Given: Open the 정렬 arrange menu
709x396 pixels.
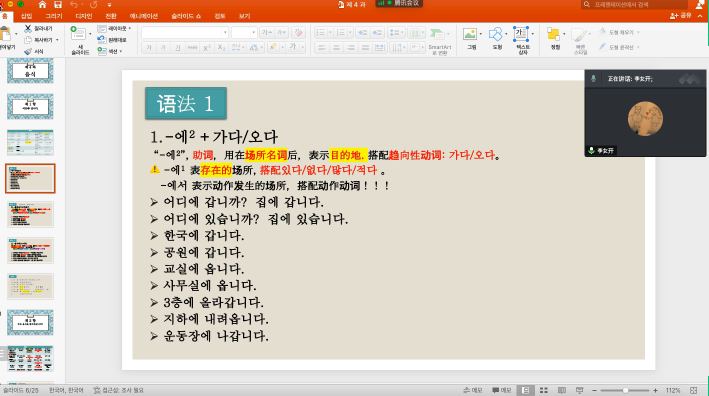Looking at the screenshot, I should coord(555,38).
